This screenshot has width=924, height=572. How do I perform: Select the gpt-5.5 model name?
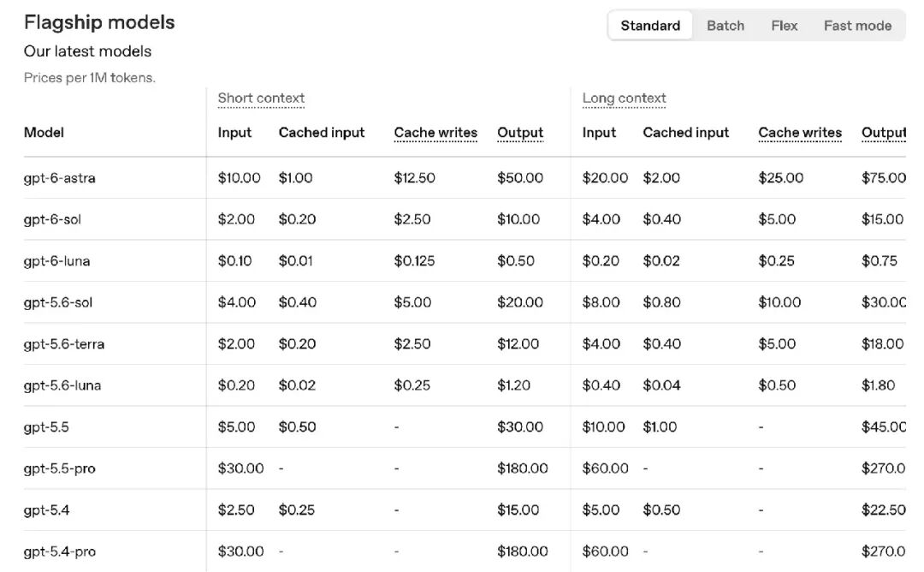click(x=46, y=427)
